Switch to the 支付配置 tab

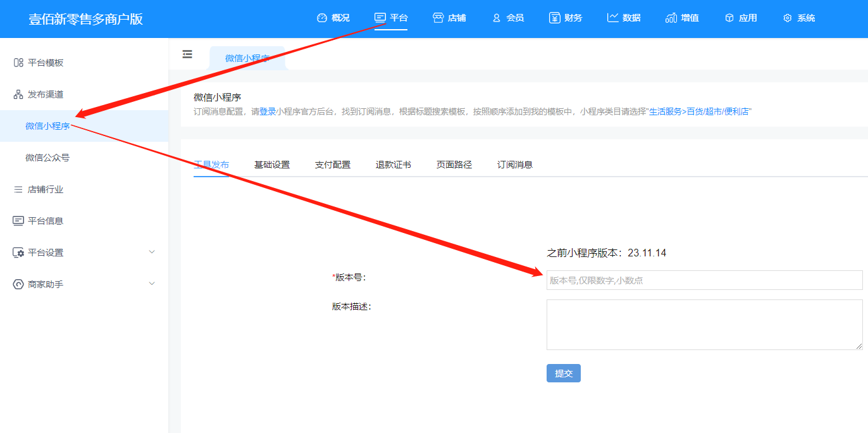[333, 165]
